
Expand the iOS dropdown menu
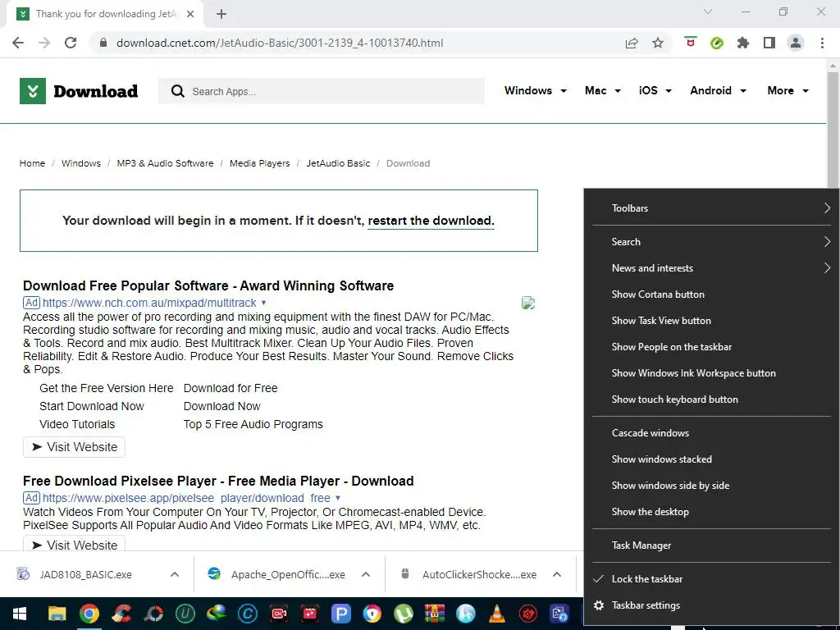click(655, 90)
